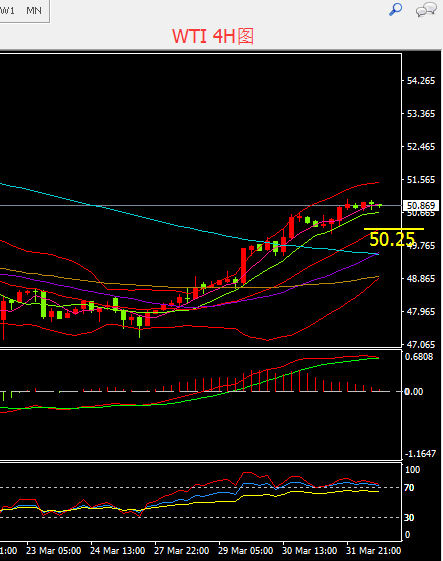443x561 pixels.
Task: Click the 54.265 price axis value
Action: coord(421,81)
